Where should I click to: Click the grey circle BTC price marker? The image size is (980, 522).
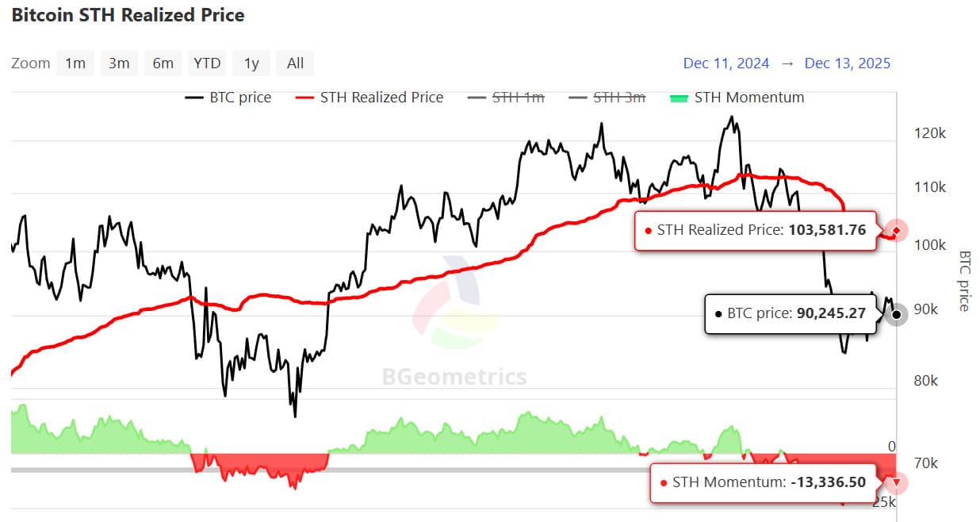(x=896, y=315)
